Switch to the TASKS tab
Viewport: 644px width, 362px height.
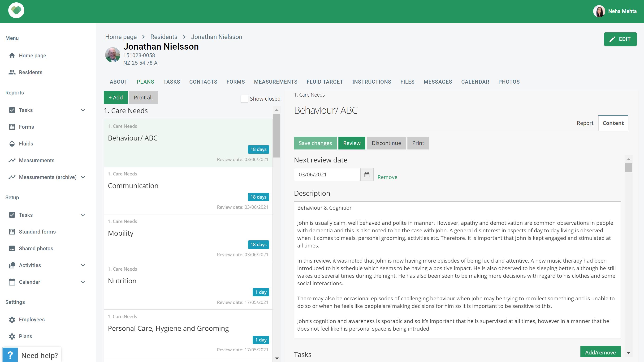coord(172,82)
